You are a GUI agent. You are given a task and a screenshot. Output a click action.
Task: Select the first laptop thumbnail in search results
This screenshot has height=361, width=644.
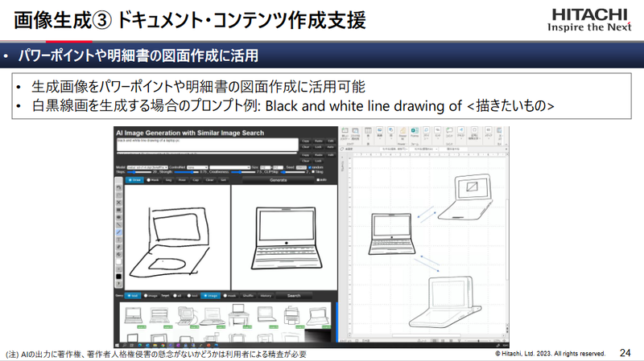tap(133, 315)
